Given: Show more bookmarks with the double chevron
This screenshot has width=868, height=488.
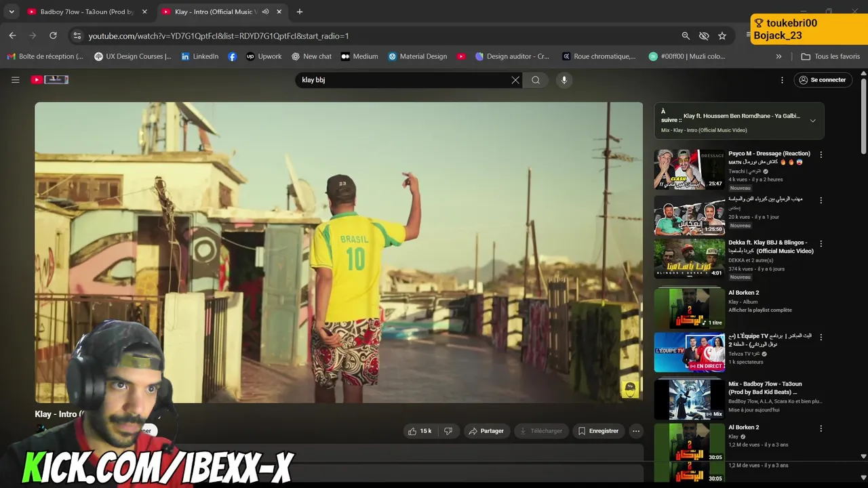Looking at the screenshot, I should [778, 57].
